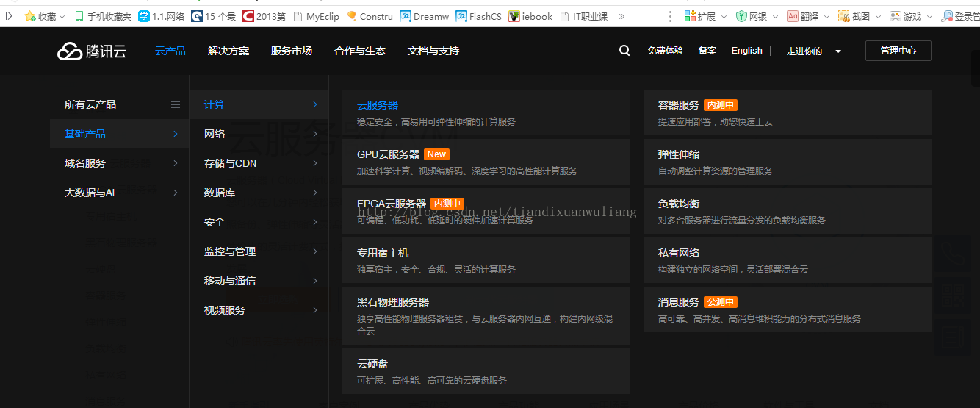This screenshot has width=980, height=408.
Task: Click the 翻译 translate icon
Action: [793, 16]
